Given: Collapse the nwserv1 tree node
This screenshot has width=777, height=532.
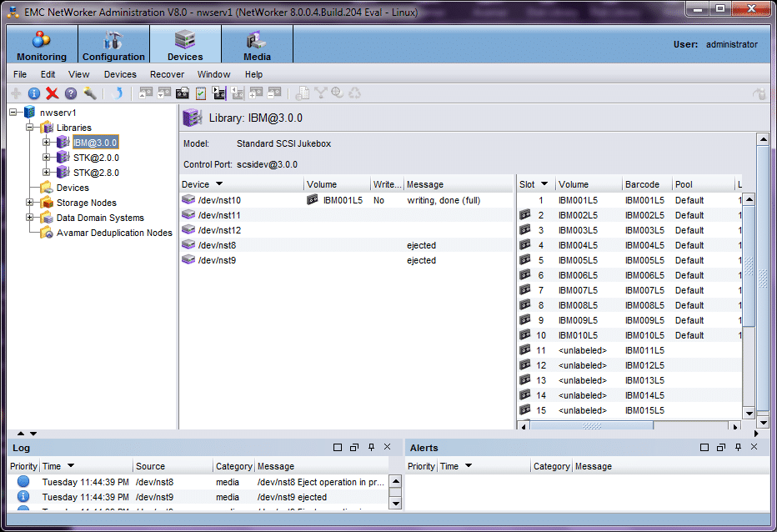Looking at the screenshot, I should pos(13,113).
